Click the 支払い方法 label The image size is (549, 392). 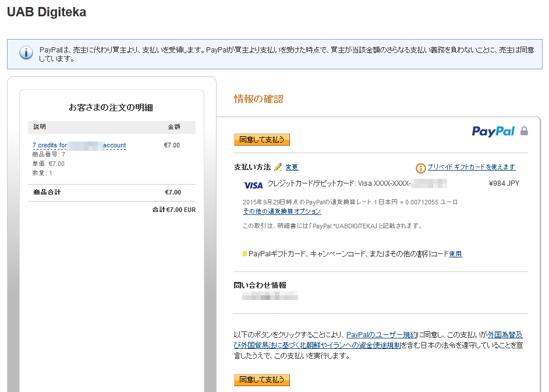coord(252,167)
